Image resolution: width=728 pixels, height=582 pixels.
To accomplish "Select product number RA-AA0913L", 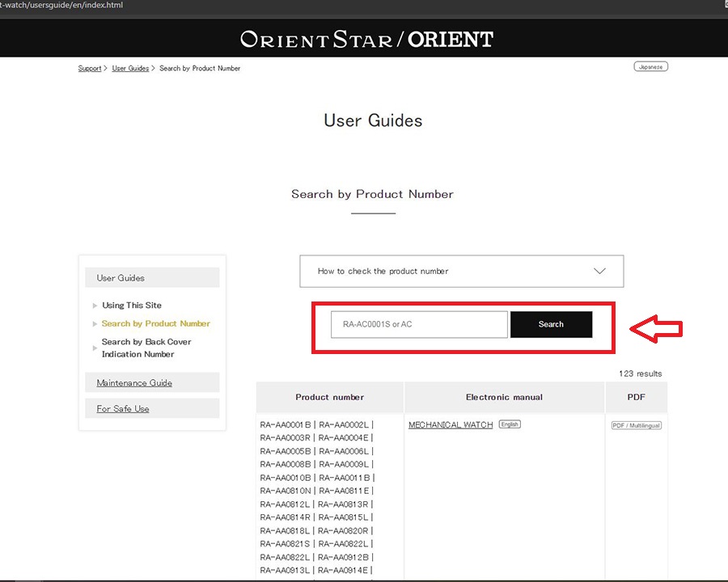I will pyautogui.click(x=285, y=570).
